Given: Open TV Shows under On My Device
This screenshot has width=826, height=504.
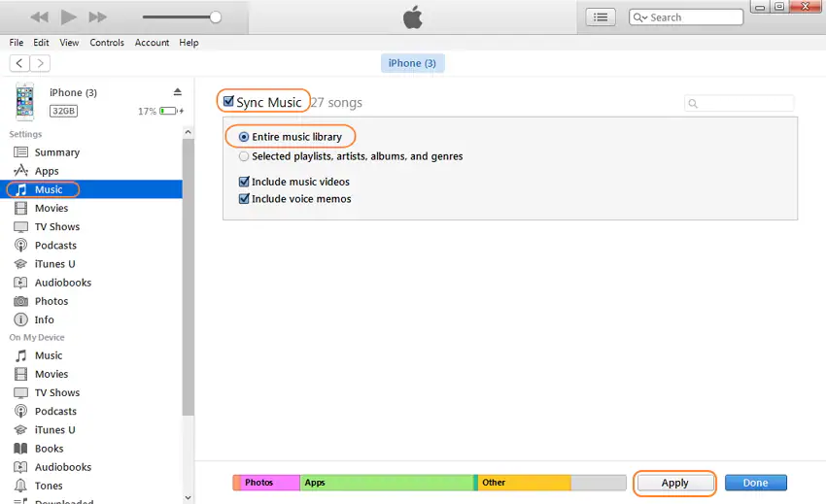Looking at the screenshot, I should (x=91, y=393).
